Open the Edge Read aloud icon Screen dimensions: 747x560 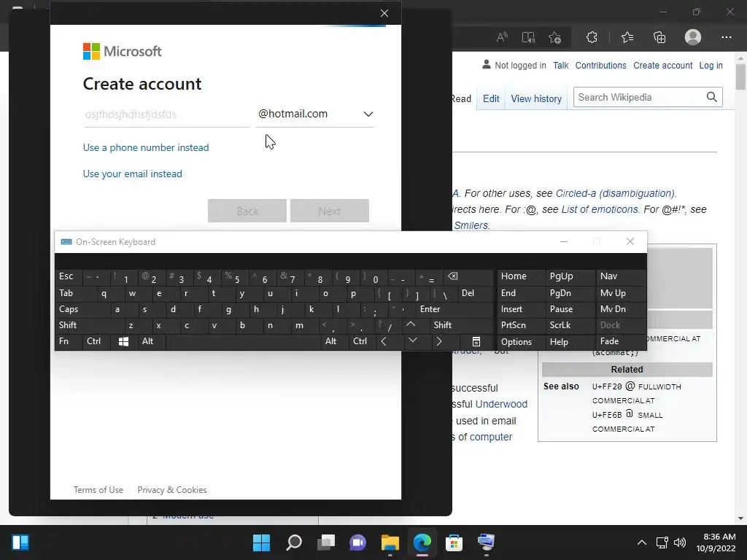502,38
